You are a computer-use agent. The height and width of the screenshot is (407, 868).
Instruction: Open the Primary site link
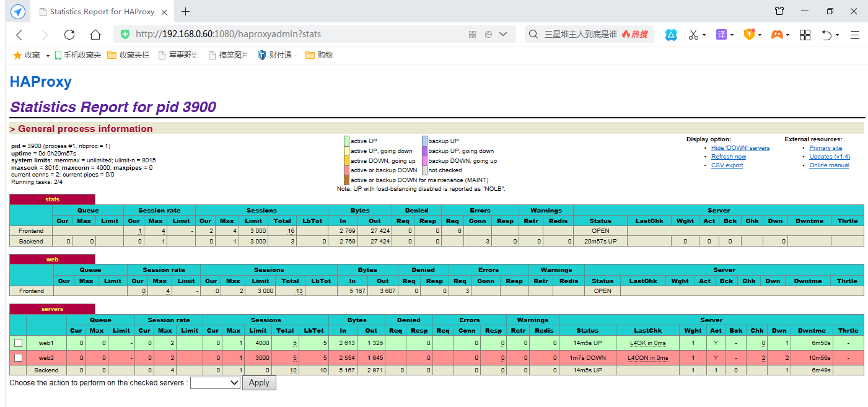(x=825, y=148)
